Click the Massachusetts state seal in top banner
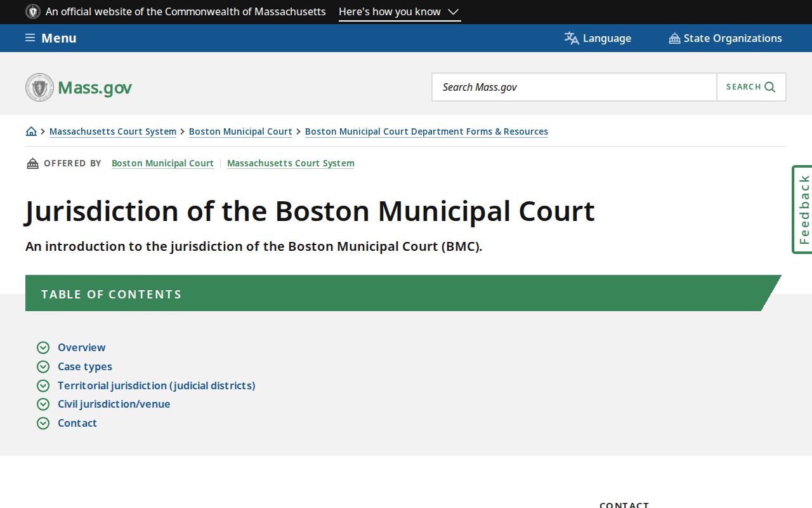 (33, 11)
